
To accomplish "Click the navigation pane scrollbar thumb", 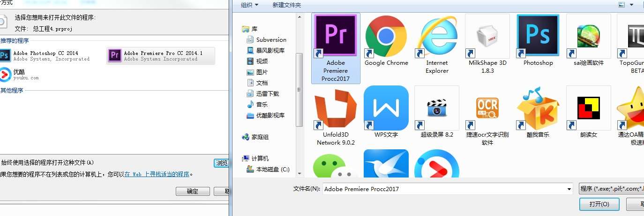I will pyautogui.click(x=300, y=90).
